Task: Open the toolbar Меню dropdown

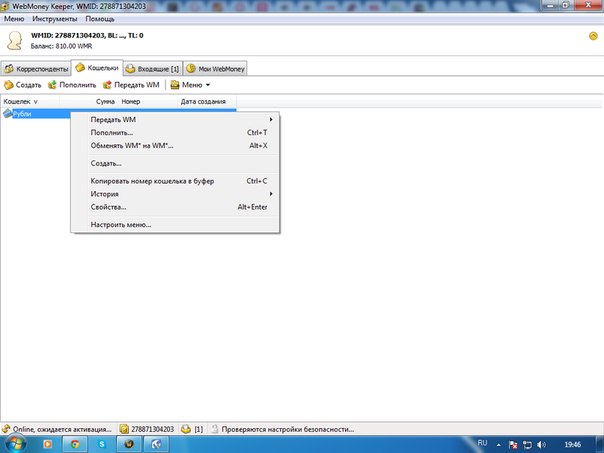Action: click(x=190, y=85)
